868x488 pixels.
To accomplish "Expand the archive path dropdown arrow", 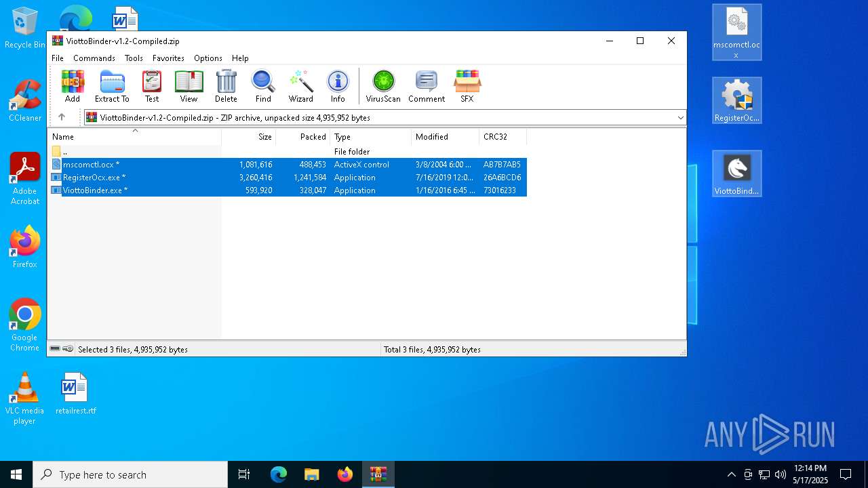I will pos(680,117).
